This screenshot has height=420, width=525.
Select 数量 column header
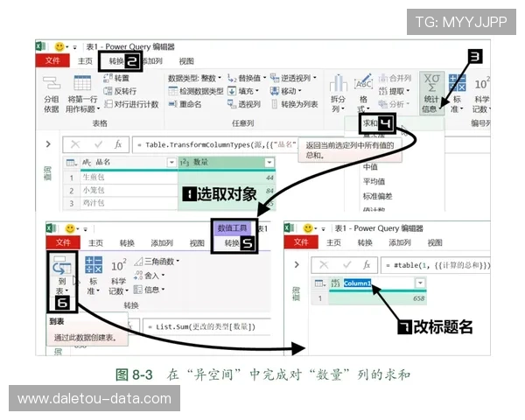227,163
